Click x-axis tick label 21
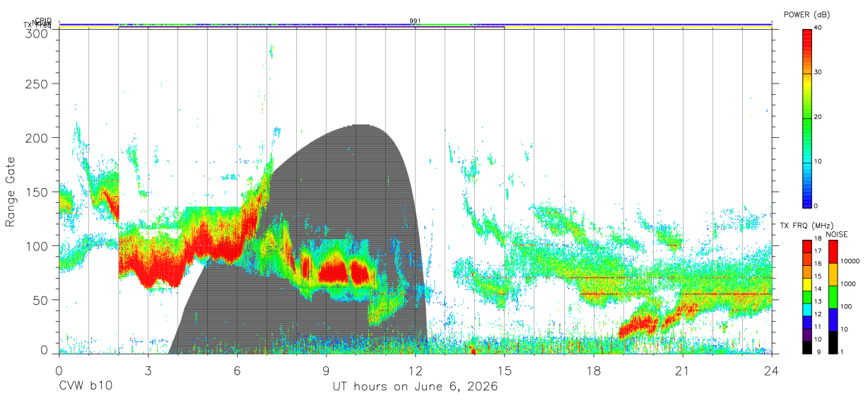 coord(683,370)
